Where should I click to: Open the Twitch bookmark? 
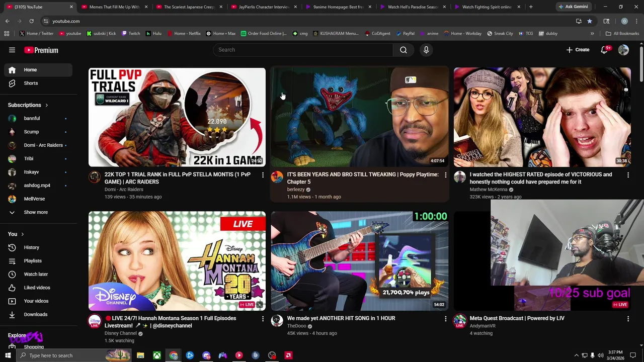click(130, 33)
